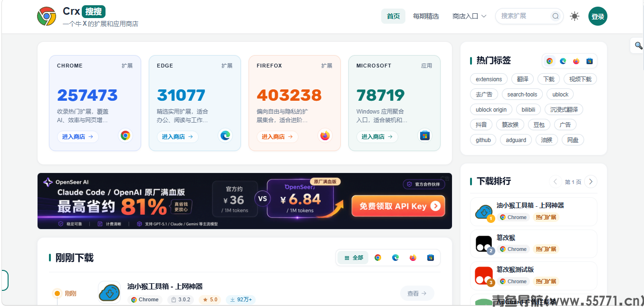Click 篡改猴 black icon in 下载排行

[x=484, y=244]
